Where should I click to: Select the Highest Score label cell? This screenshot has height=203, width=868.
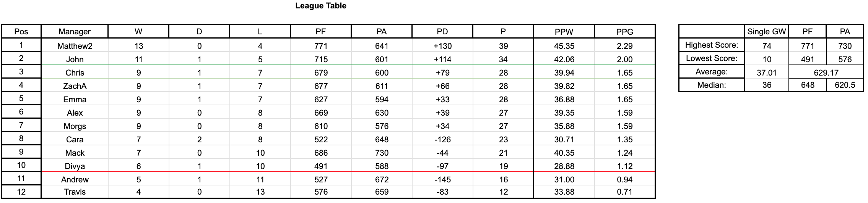[x=711, y=45]
